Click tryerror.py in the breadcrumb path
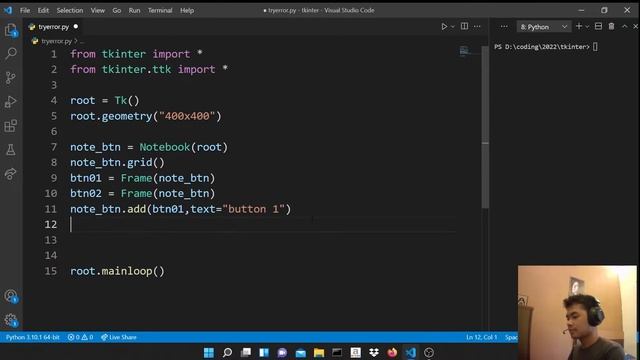The width and height of the screenshot is (640, 360). pyautogui.click(x=56, y=41)
